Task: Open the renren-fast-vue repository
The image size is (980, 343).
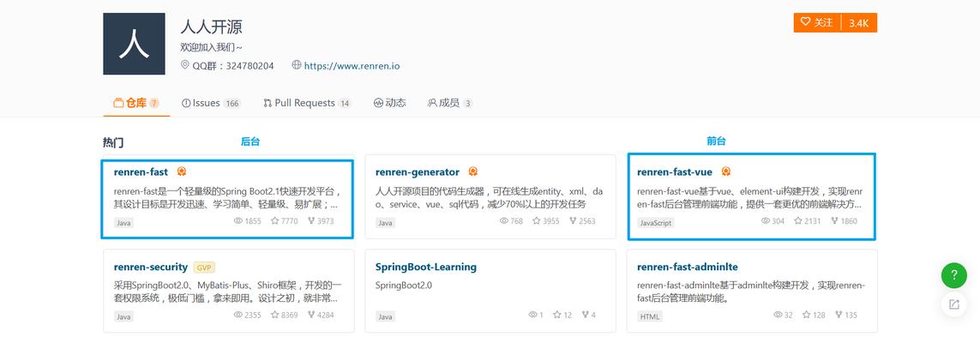Action: coord(675,171)
